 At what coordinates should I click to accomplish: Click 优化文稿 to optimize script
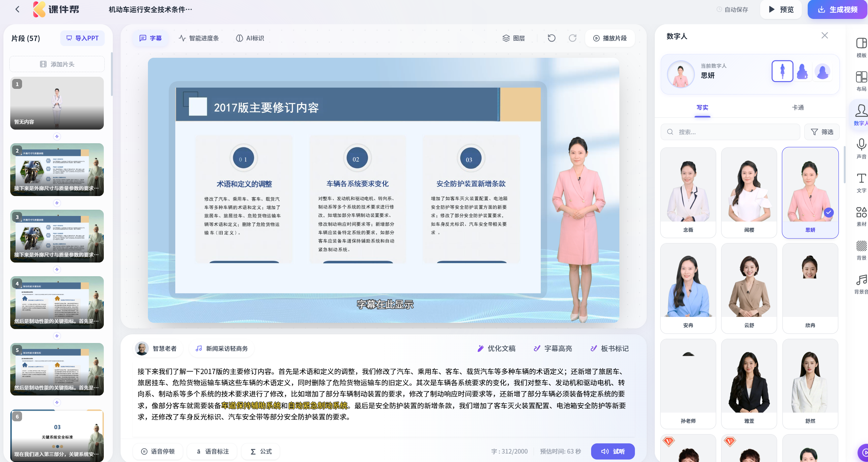point(496,348)
